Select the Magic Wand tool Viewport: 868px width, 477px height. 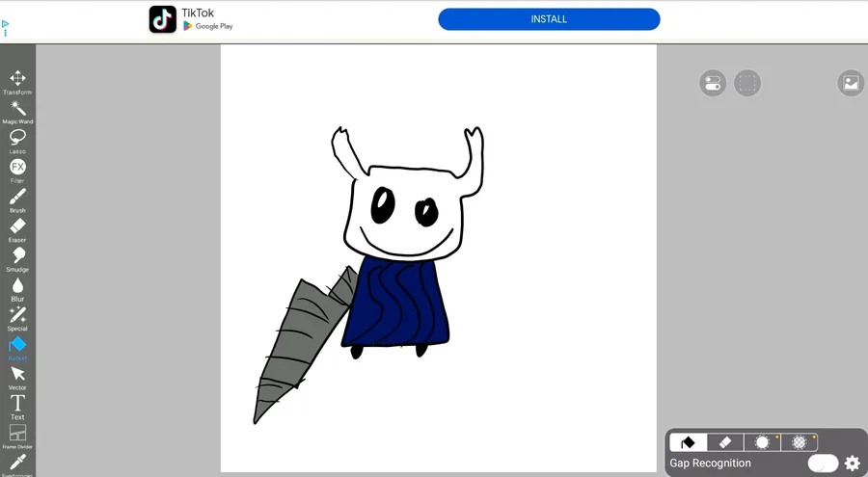point(17,113)
